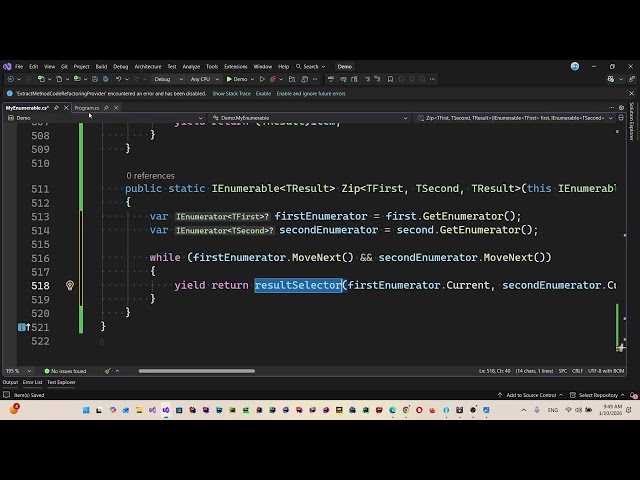Click Enable and ignore future errors link
The image size is (640, 480).
click(311, 93)
